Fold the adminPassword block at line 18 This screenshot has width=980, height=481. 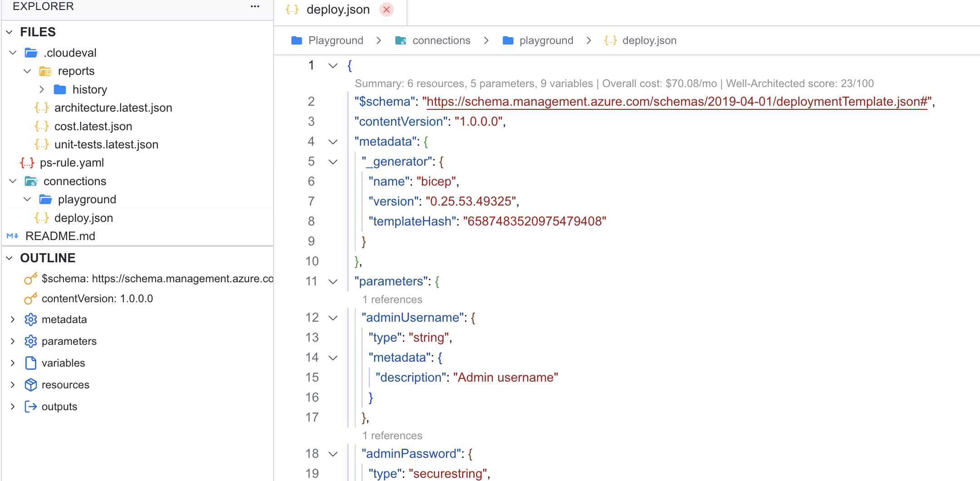tap(333, 454)
